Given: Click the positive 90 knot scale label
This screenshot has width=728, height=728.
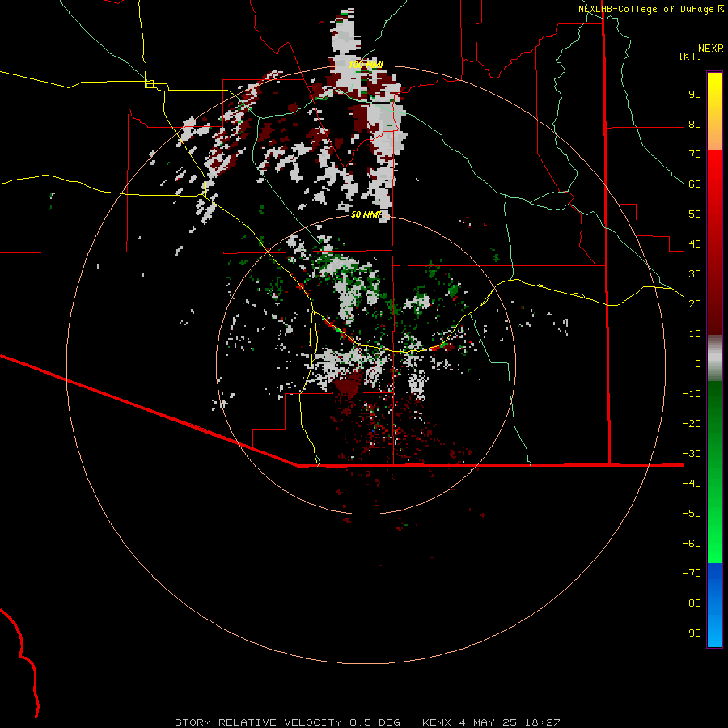Looking at the screenshot, I should [x=695, y=95].
